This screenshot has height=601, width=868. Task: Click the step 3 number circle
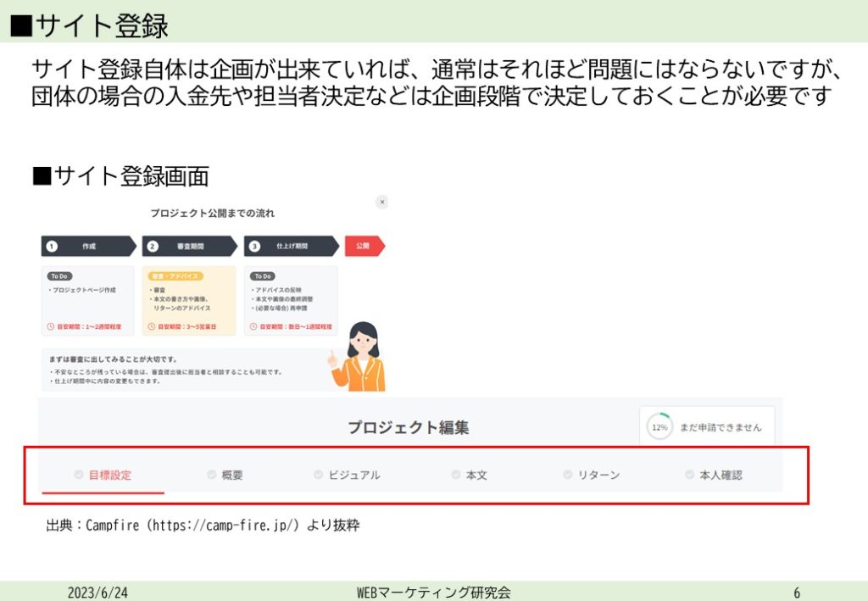(x=254, y=247)
